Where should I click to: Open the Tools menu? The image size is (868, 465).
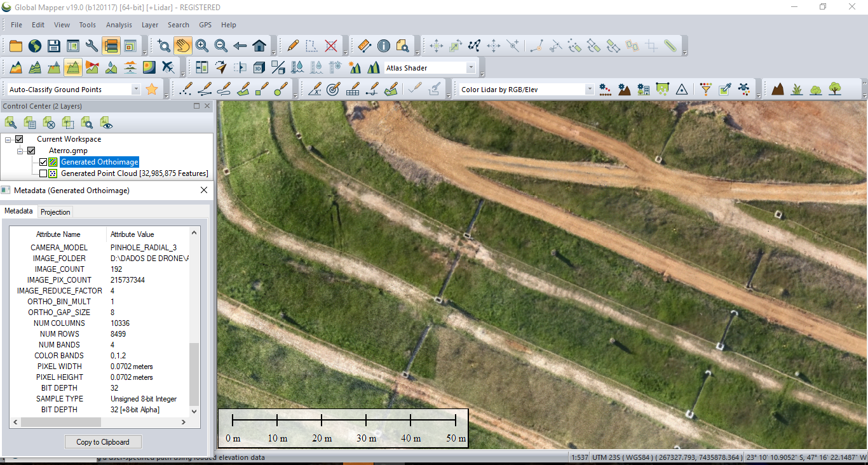tap(88, 25)
